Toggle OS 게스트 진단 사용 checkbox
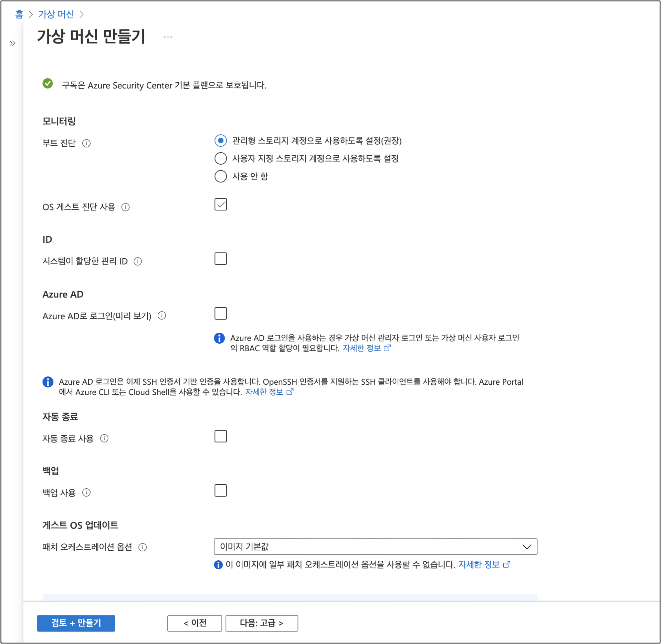Image resolution: width=661 pixels, height=644 pixels. point(221,205)
